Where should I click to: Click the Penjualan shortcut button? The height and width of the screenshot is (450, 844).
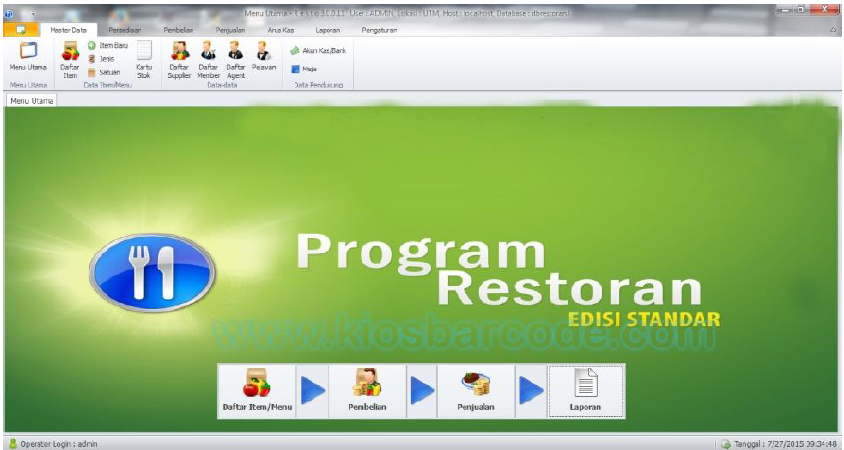click(x=476, y=391)
